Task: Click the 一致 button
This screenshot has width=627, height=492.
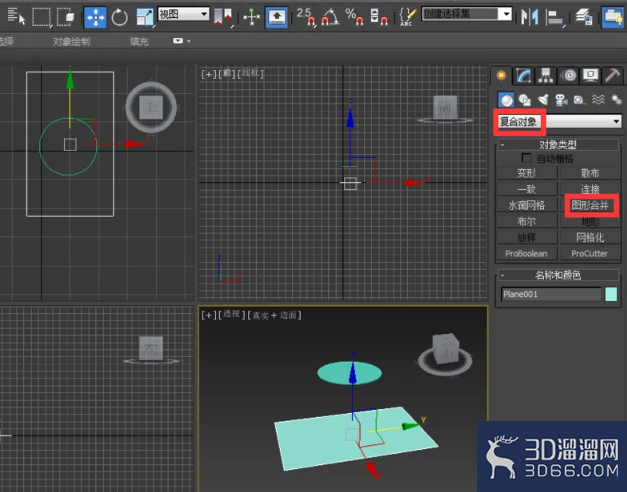Action: pos(527,189)
